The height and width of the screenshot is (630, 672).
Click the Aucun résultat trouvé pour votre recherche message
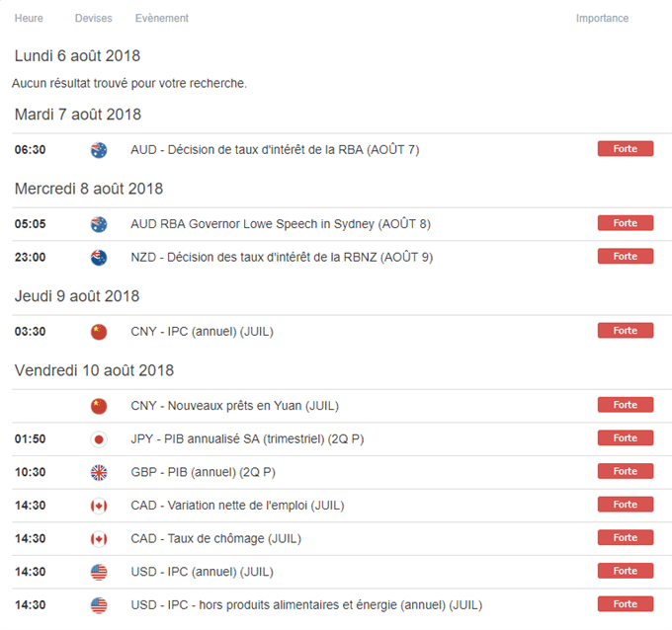pyautogui.click(x=129, y=83)
